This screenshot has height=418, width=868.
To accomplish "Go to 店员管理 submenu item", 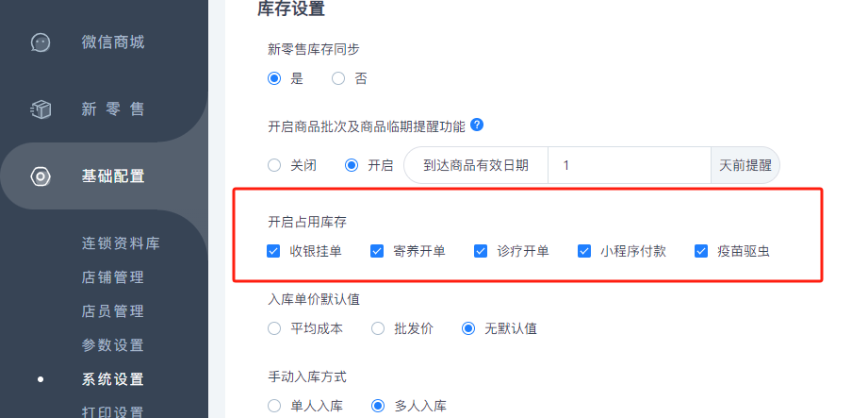I will coord(113,311).
